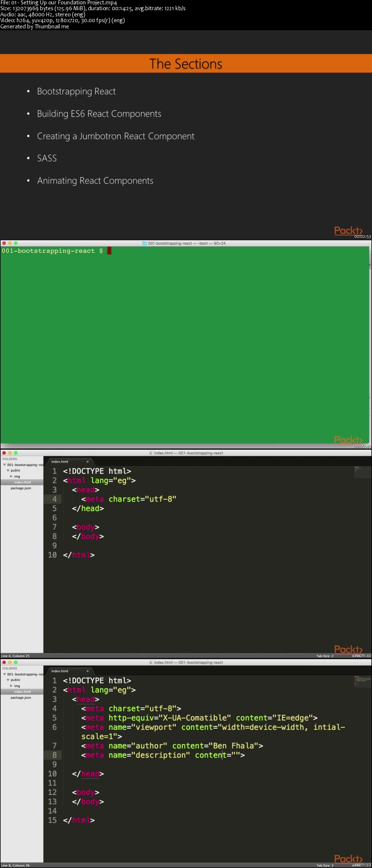This screenshot has height=868, width=372.
Task: Collapse the 001-bootstrapping-react folder in the 15-line editor sidebar
Action: coord(4,674)
